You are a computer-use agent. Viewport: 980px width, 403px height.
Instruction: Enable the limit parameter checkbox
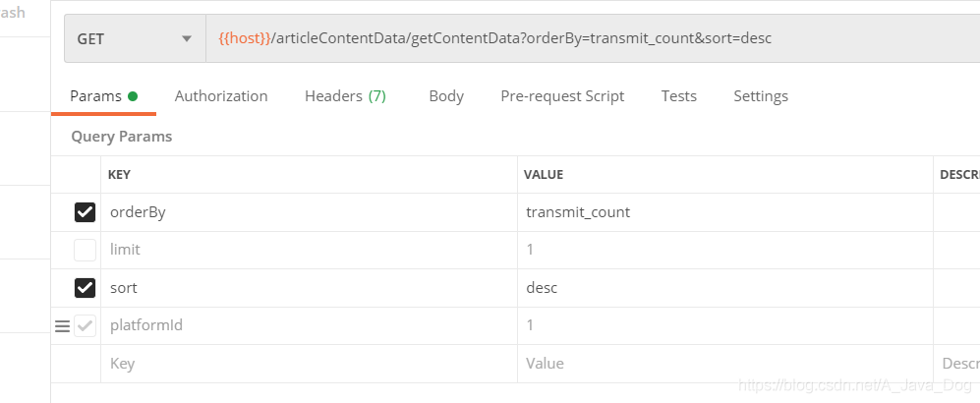tap(86, 250)
